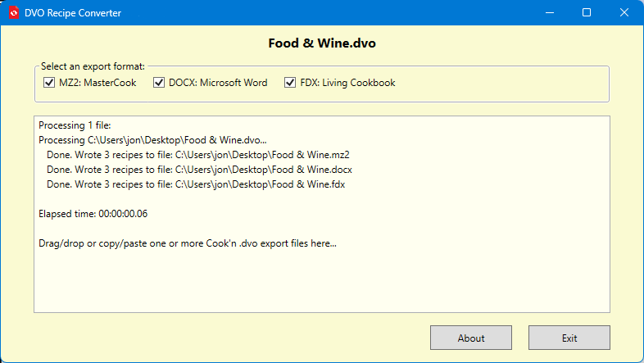Click the 'Processing 1 file:' log line

pos(75,125)
